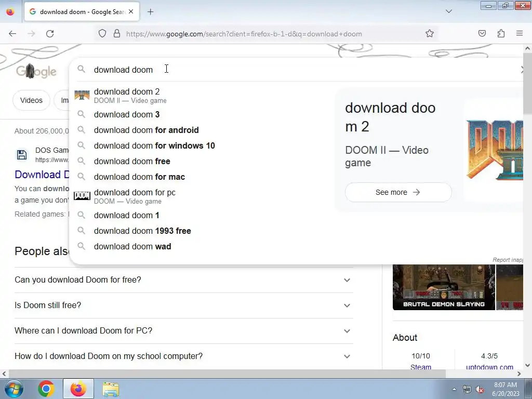Viewport: 532px width, 399px height.
Task: Go back to the previous page
Action: pos(12,34)
